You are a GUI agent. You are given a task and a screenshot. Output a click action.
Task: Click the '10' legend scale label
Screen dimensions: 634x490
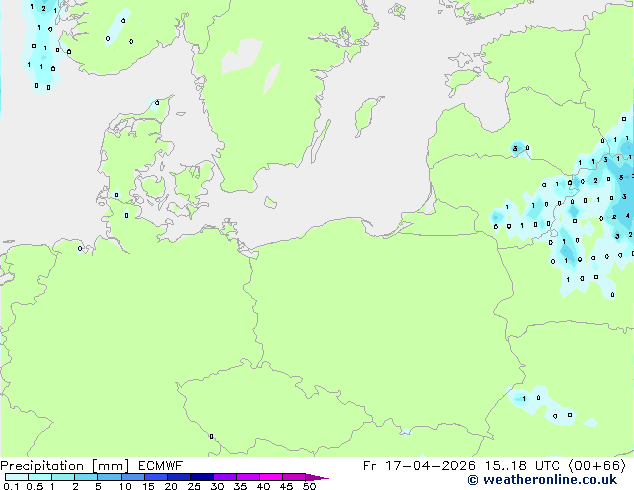click(125, 486)
